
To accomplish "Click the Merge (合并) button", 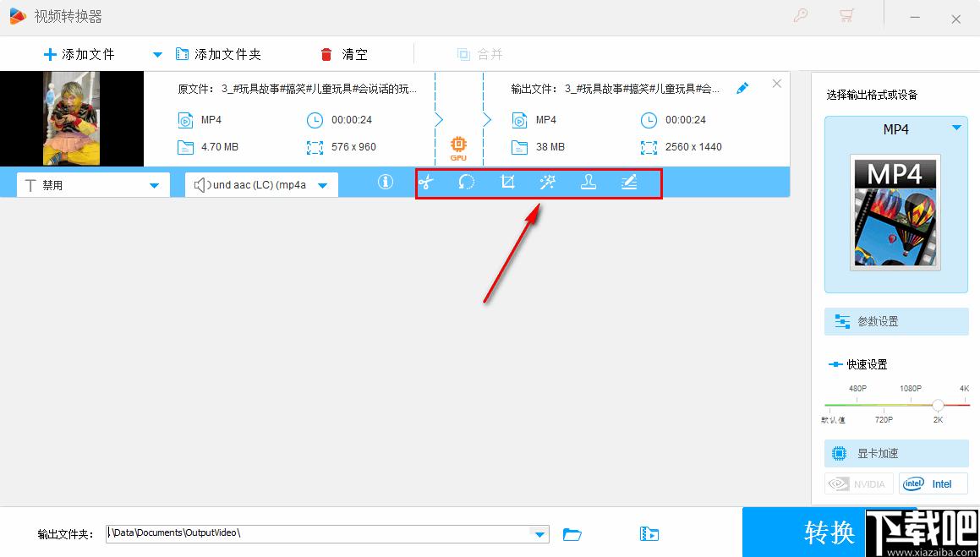I will [480, 54].
